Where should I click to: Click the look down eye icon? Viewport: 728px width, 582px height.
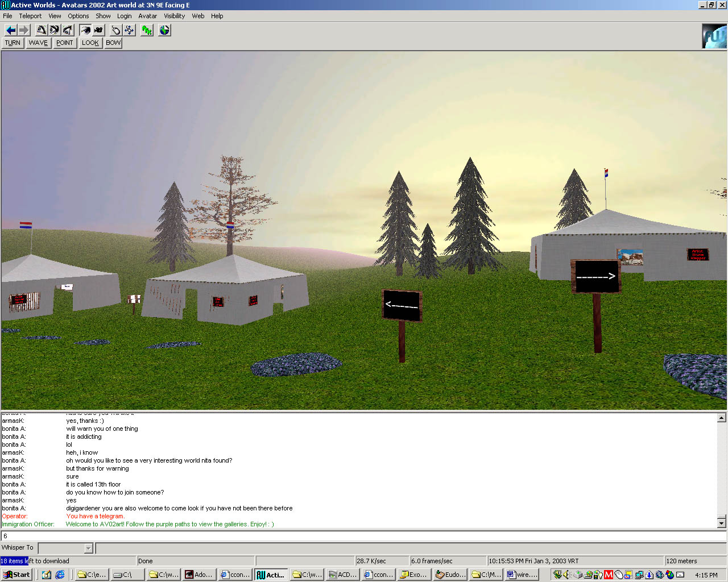click(x=68, y=30)
